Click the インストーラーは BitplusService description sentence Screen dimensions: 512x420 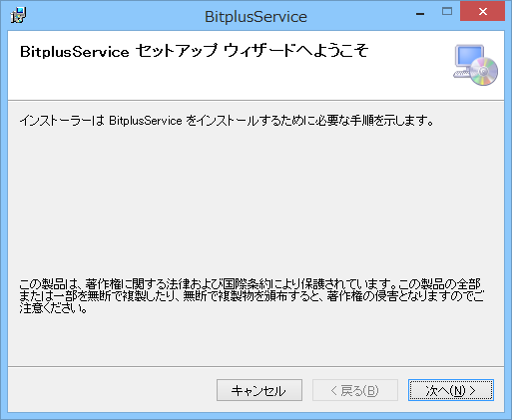pos(227,121)
